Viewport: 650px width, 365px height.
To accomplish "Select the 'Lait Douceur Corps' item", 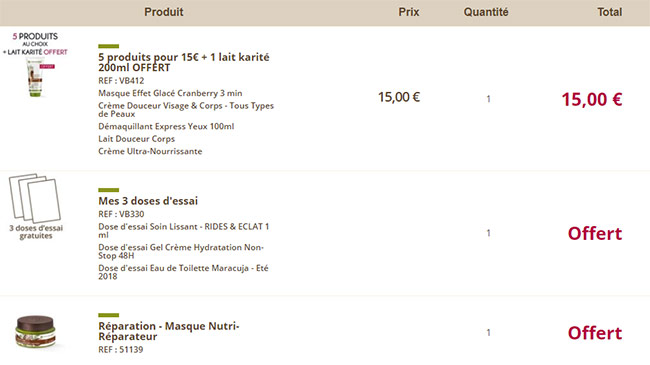I will [x=136, y=139].
